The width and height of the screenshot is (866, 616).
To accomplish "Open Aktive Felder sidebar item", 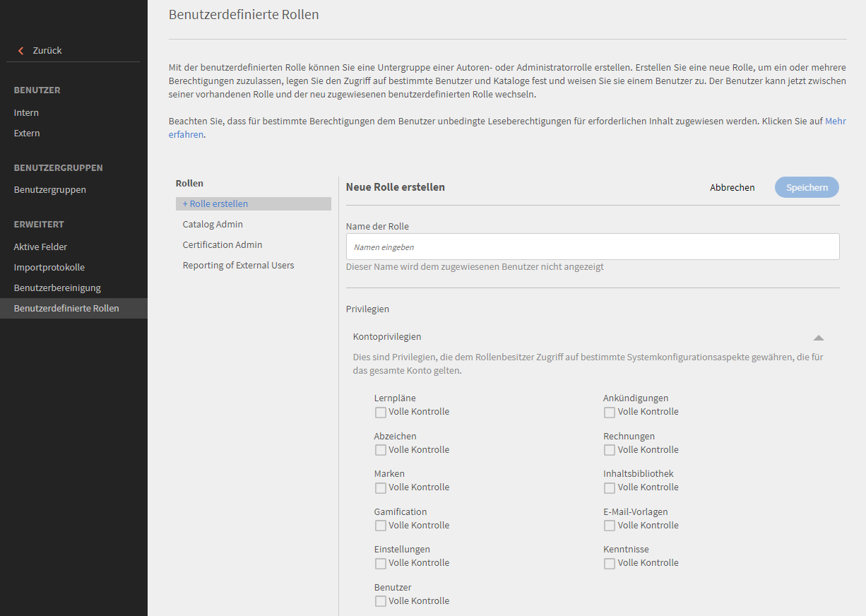I will pos(40,247).
